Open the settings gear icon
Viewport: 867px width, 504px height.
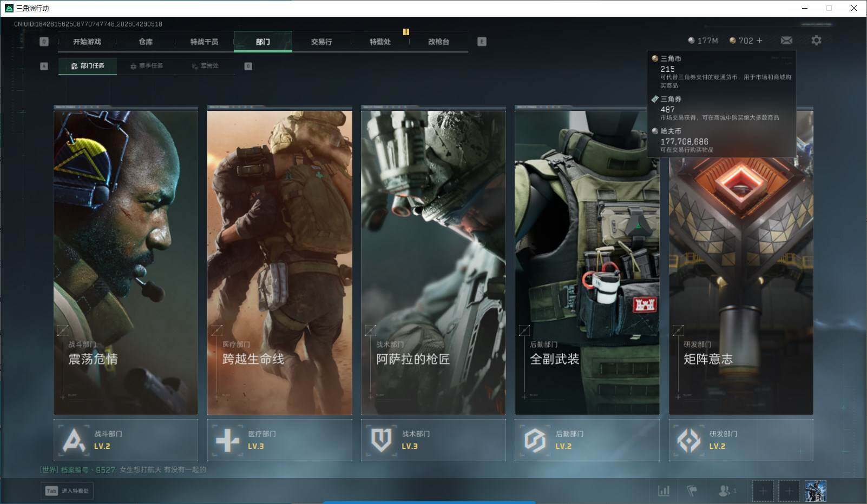816,41
